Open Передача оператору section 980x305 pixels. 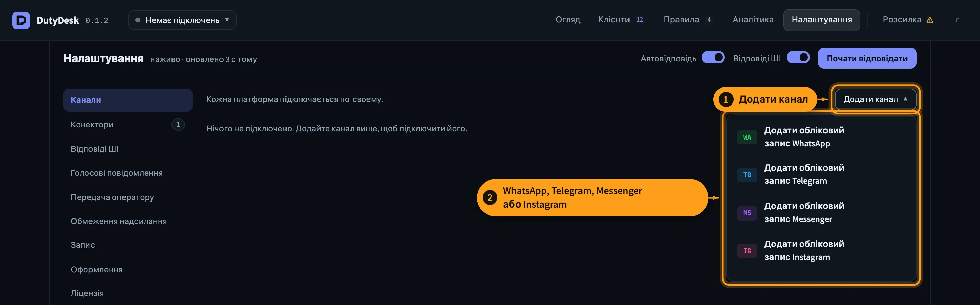tap(128, 197)
